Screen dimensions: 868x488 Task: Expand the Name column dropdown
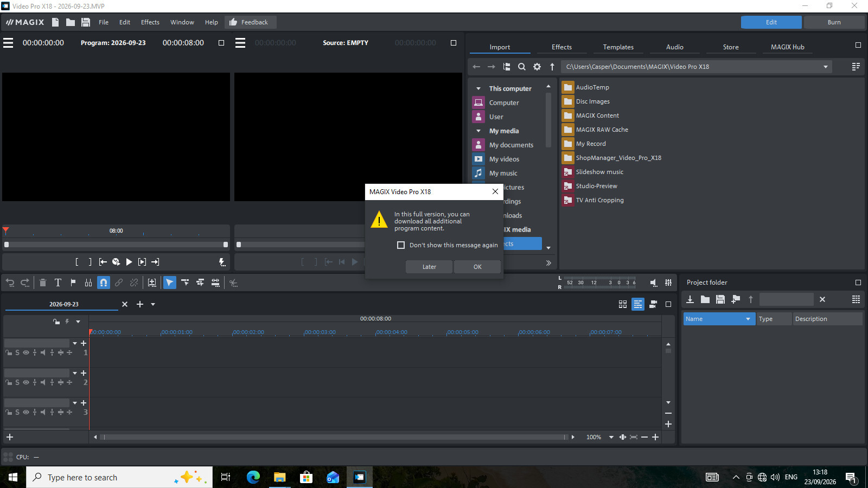pos(748,319)
